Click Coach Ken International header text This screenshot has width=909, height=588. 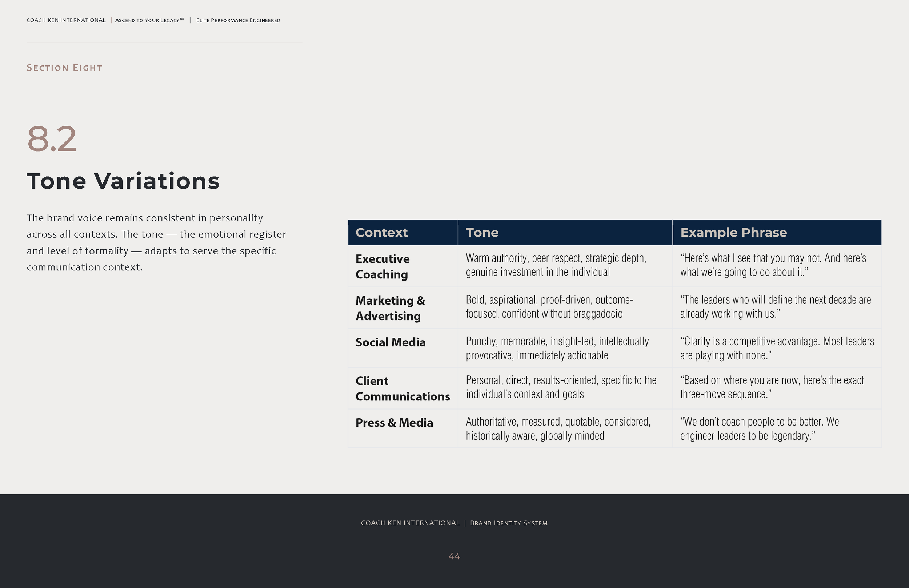click(x=66, y=20)
